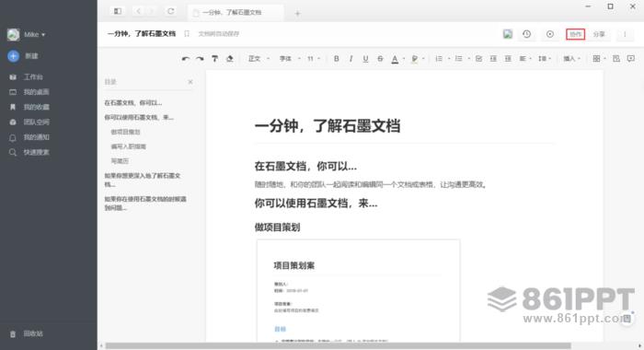Undo the last edit
644x350 pixels.
coord(185,59)
